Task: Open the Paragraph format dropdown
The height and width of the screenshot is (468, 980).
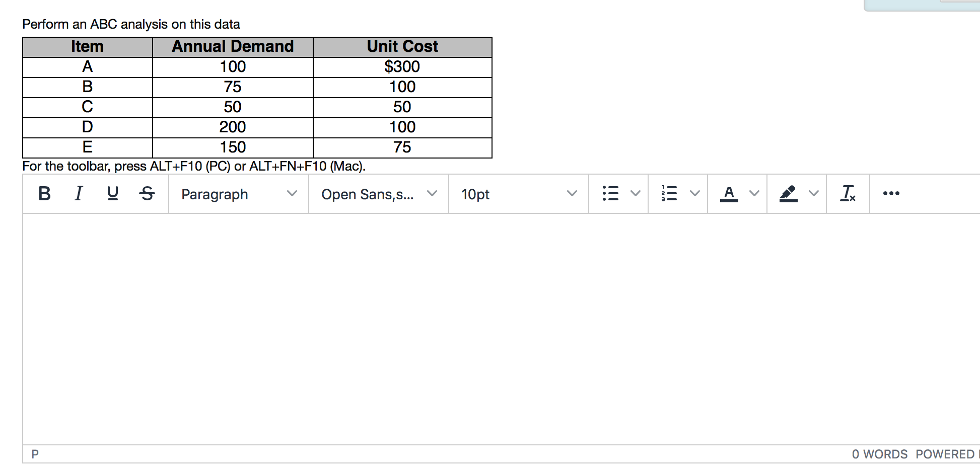Action: point(237,194)
